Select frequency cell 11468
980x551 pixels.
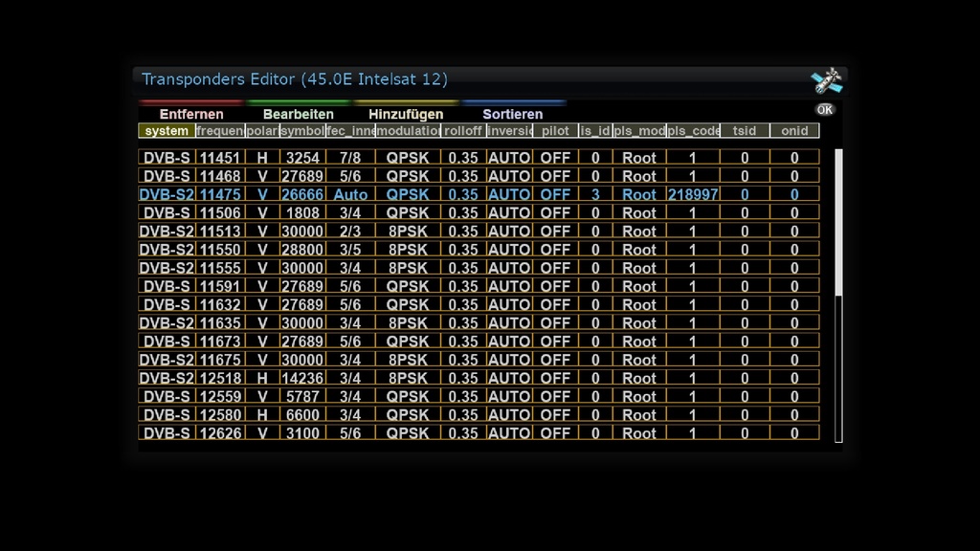[220, 176]
